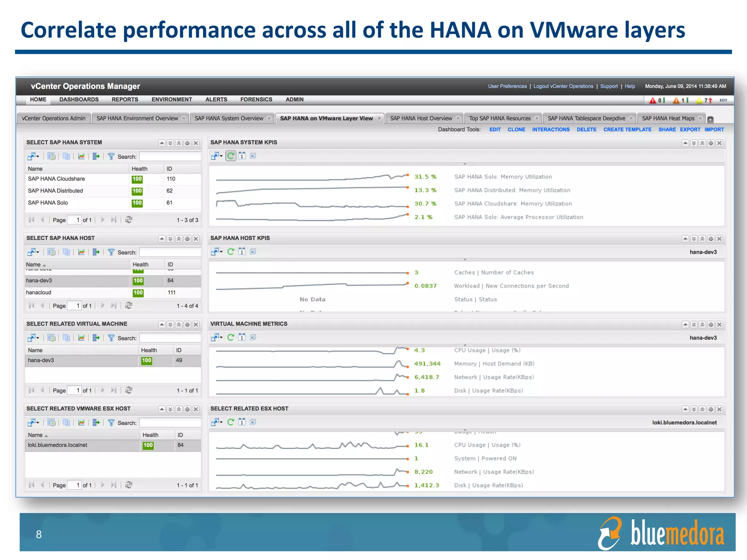Open the interaction mode dropdown in Select Related VMware ESX Host
The height and width of the screenshot is (560, 747).
tap(33, 423)
